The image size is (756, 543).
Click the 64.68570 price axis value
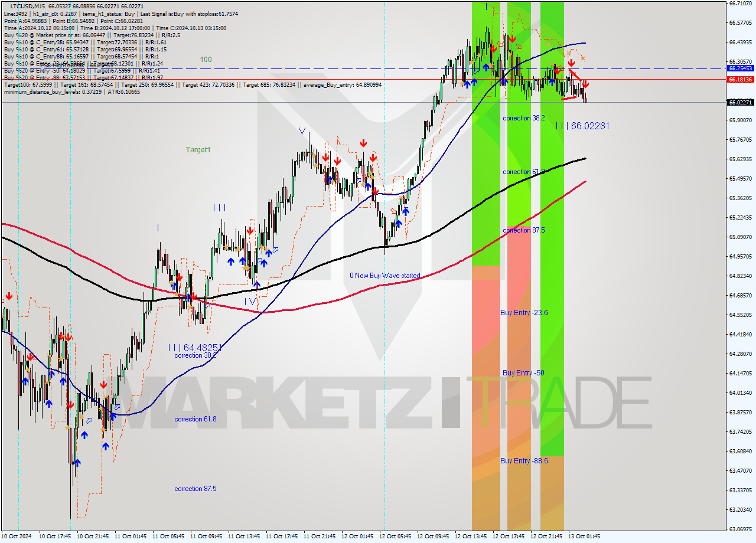[740, 295]
